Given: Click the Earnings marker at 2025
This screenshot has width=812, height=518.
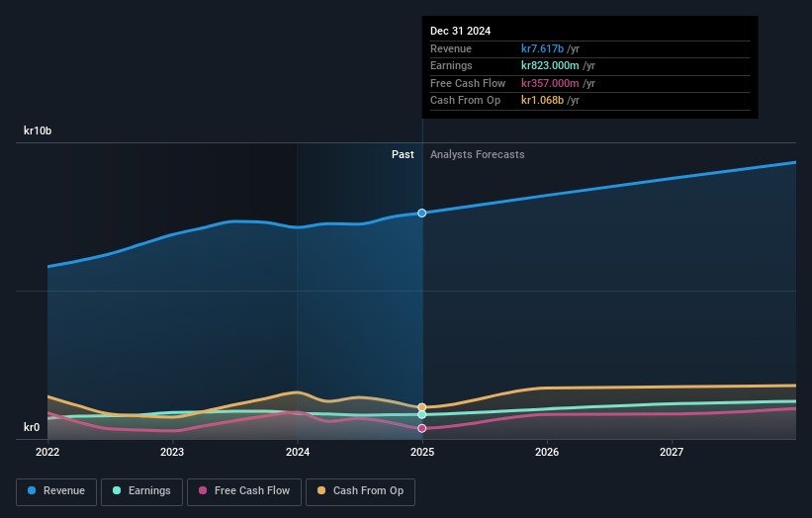Looking at the screenshot, I should coord(422,414).
